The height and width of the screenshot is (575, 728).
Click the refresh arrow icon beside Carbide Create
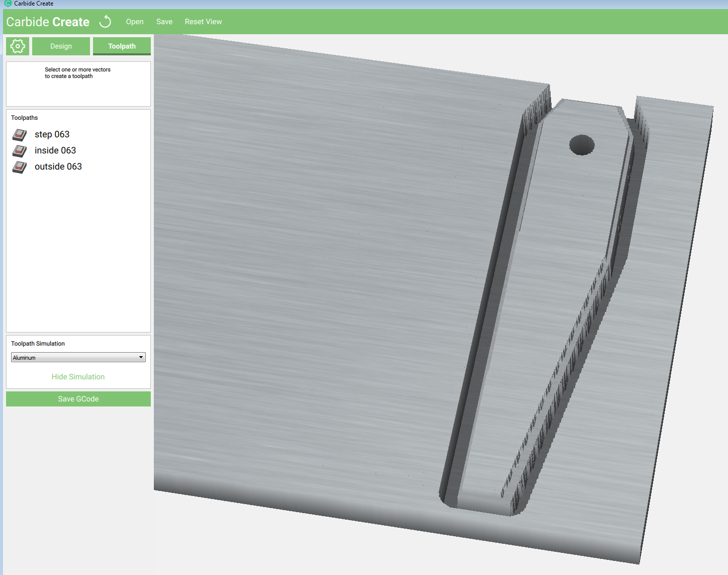pyautogui.click(x=105, y=22)
